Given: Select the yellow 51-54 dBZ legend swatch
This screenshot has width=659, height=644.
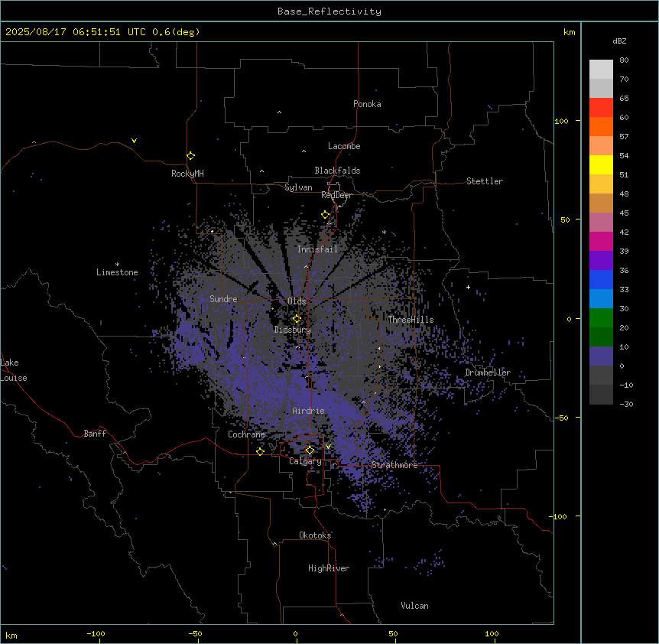Looking at the screenshot, I should click(601, 164).
